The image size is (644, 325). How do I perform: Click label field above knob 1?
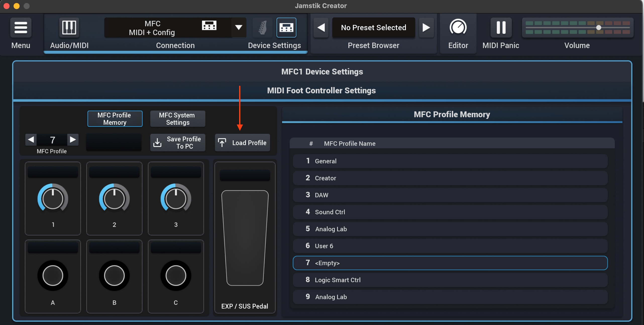coord(53,172)
